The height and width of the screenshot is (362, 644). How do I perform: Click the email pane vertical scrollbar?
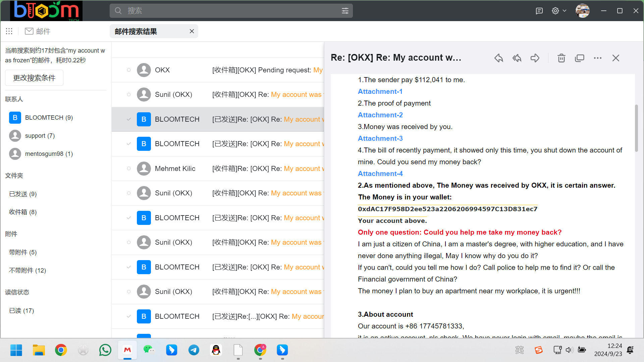click(636, 128)
